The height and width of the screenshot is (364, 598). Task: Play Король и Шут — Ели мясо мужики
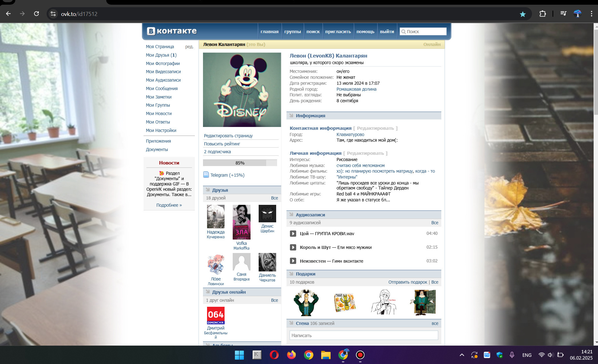pyautogui.click(x=293, y=247)
